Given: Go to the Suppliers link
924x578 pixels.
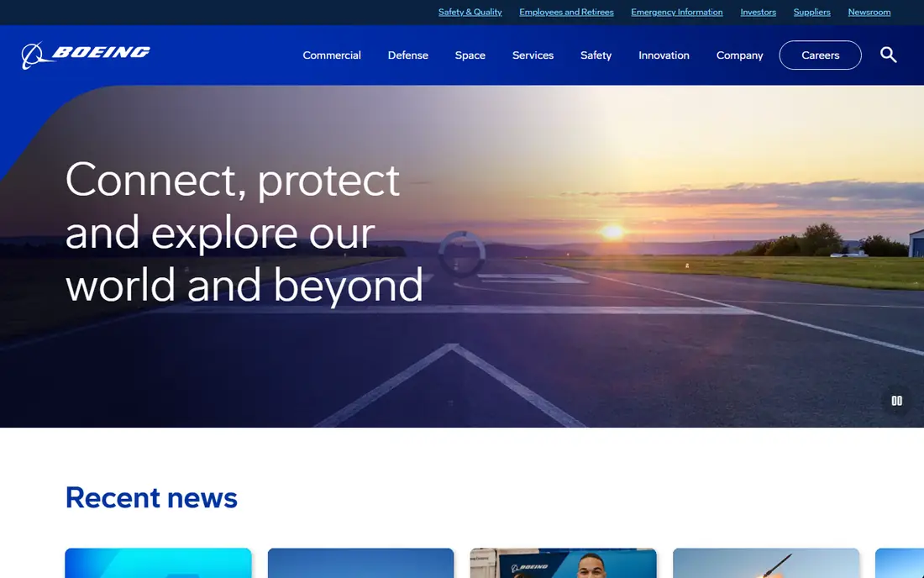Looking at the screenshot, I should [x=811, y=12].
